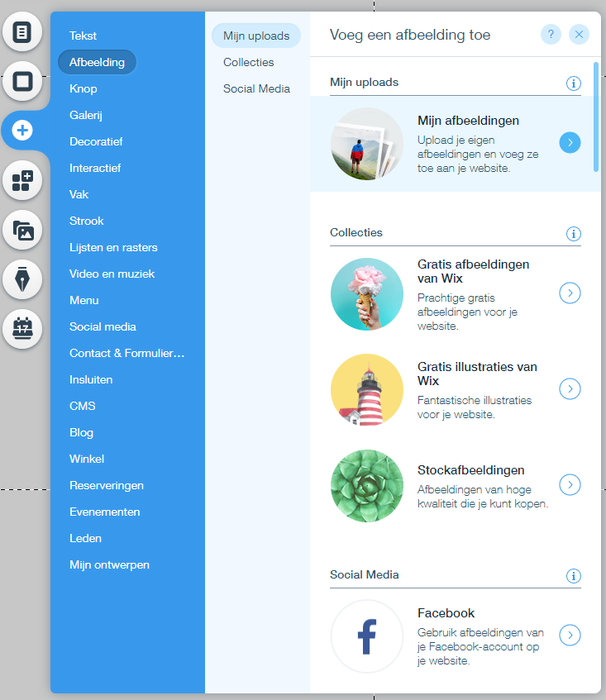Switch to the Social Media tab
606x700 pixels.
click(x=256, y=88)
